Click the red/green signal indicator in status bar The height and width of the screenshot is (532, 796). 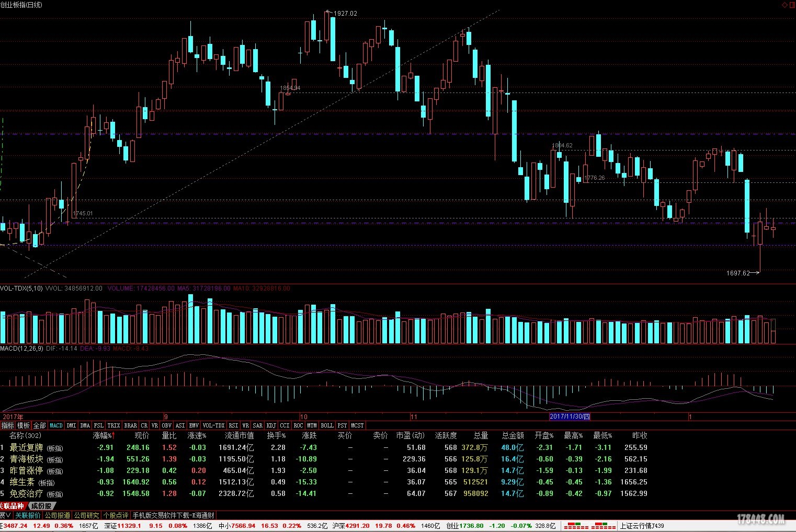tap(590, 526)
